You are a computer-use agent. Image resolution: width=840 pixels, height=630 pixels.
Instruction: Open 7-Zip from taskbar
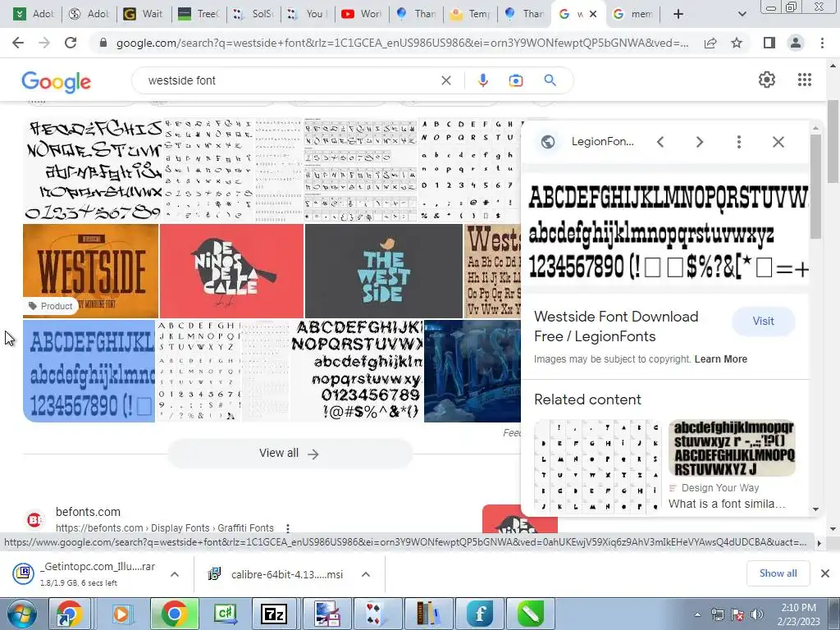click(x=274, y=614)
